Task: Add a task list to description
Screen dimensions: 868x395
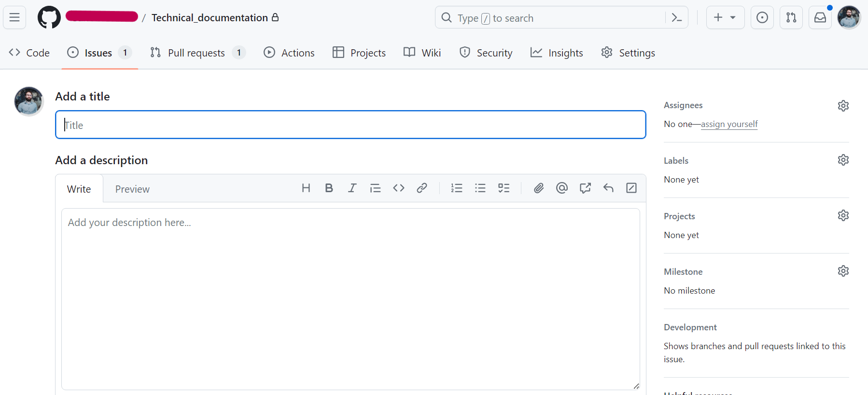Action: [504, 188]
